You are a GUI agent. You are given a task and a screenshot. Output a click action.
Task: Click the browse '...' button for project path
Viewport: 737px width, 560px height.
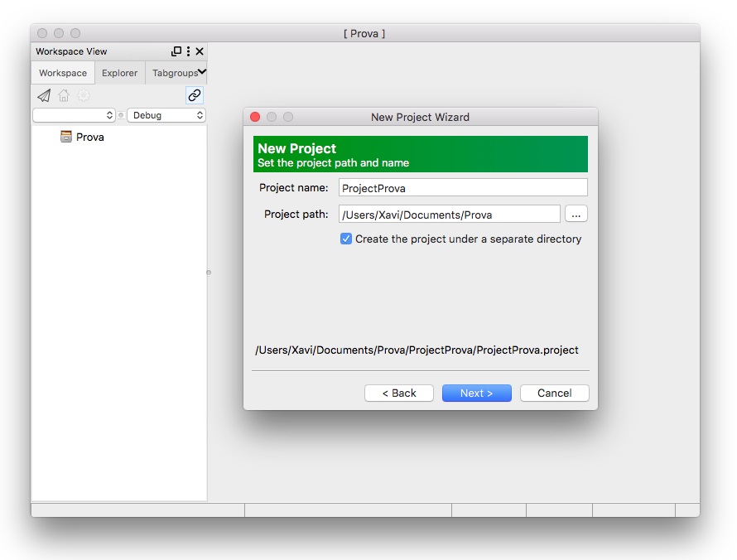point(576,215)
